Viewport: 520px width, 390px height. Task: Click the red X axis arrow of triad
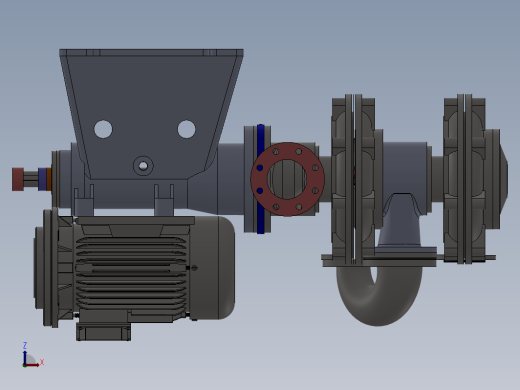pos(33,364)
